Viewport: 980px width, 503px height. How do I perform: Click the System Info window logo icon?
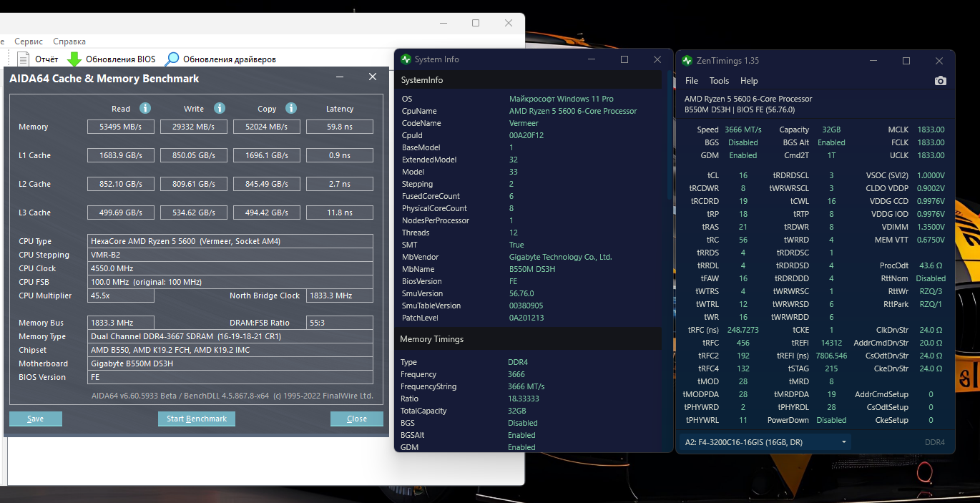click(406, 59)
